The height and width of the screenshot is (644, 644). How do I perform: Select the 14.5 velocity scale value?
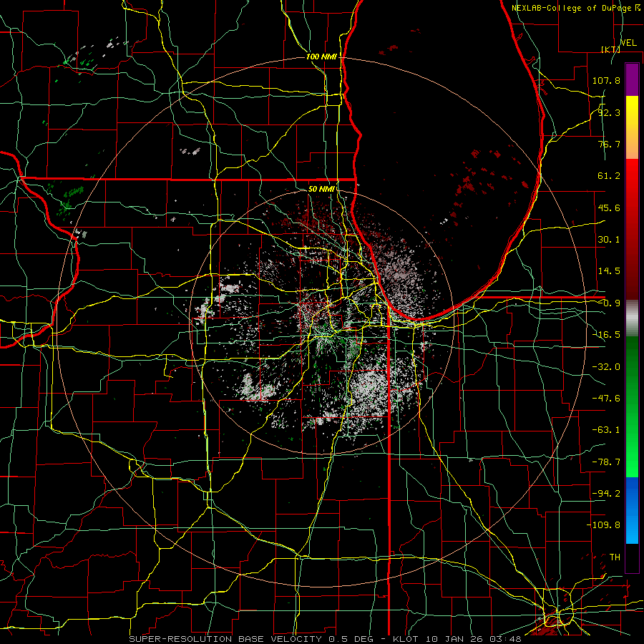coord(609,271)
